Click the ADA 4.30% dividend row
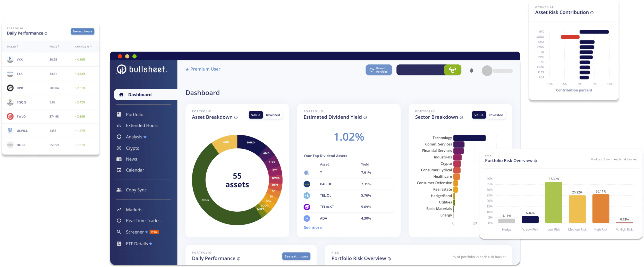The image size is (644, 267). click(349, 218)
